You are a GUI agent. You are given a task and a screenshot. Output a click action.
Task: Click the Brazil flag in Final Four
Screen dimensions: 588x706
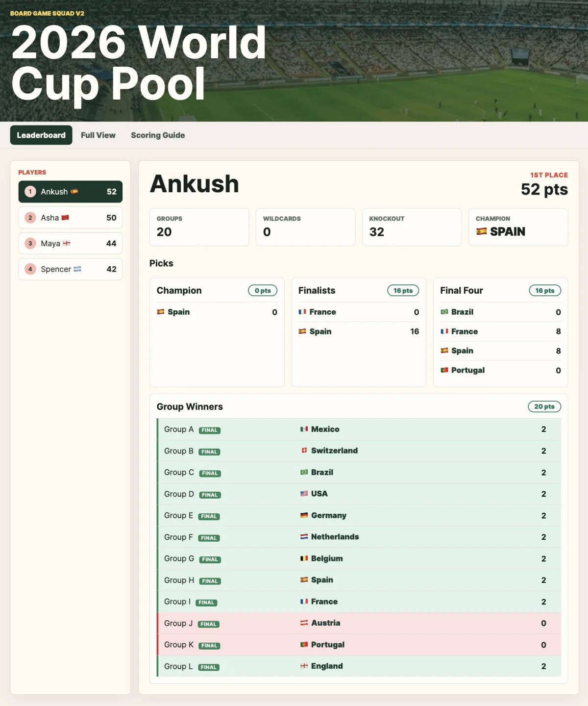(x=444, y=312)
